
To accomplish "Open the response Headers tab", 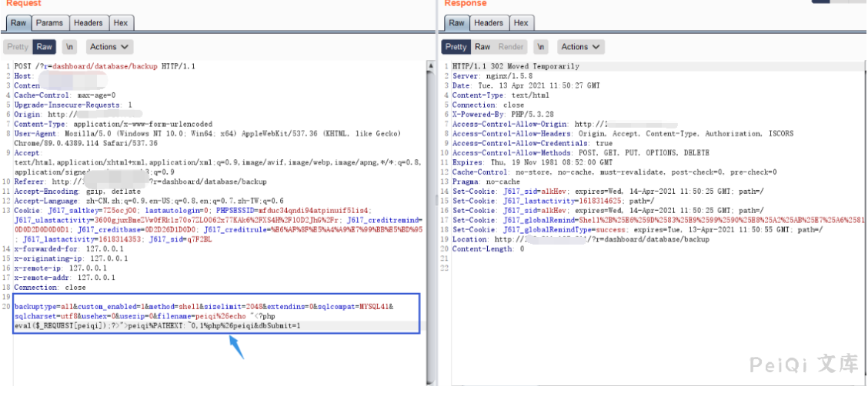I will click(489, 23).
